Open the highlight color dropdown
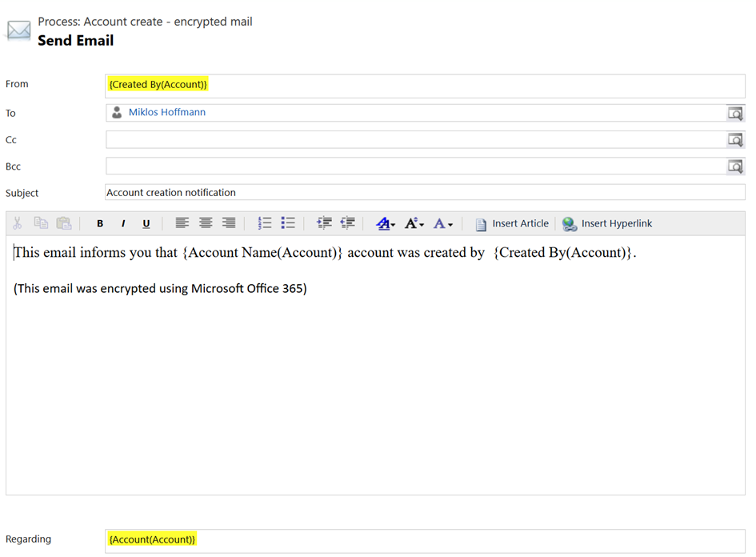The image size is (756, 557). [x=385, y=223]
